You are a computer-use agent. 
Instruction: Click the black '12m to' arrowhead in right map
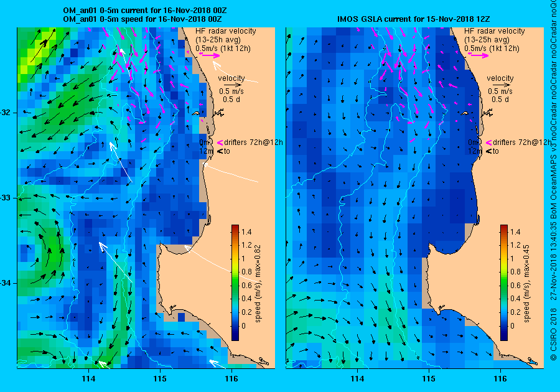[489, 151]
